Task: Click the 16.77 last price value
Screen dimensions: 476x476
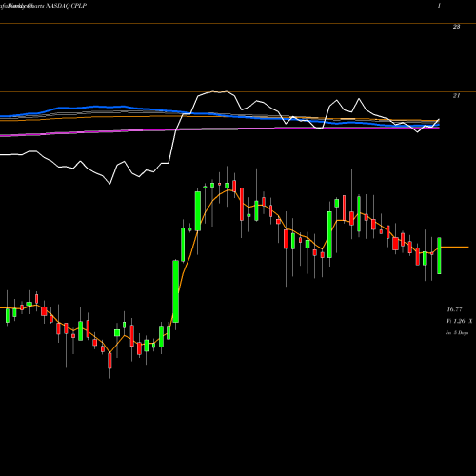Action: pos(454,309)
